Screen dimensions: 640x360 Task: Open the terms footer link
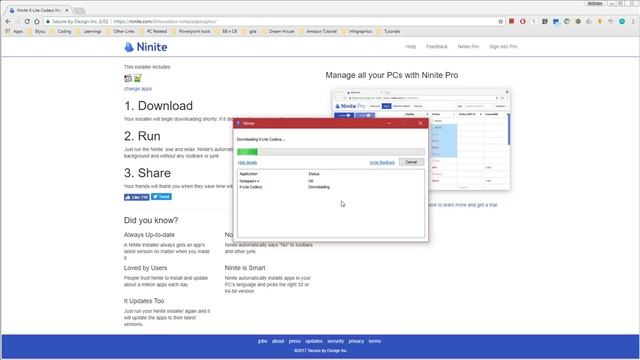(375, 341)
